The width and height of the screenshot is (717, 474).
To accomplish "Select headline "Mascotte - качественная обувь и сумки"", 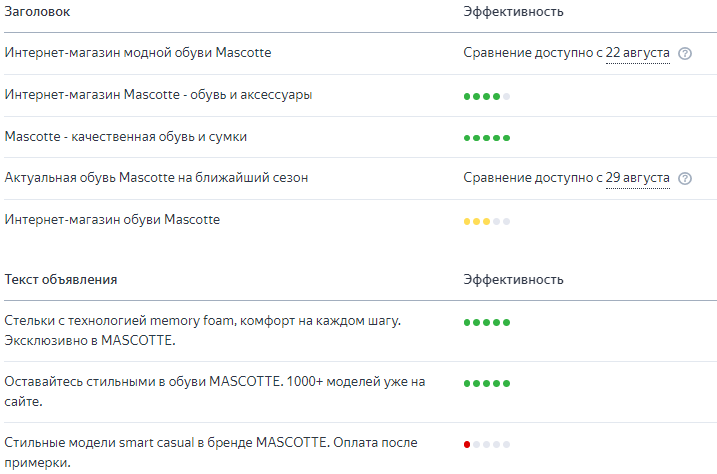I will point(126,136).
